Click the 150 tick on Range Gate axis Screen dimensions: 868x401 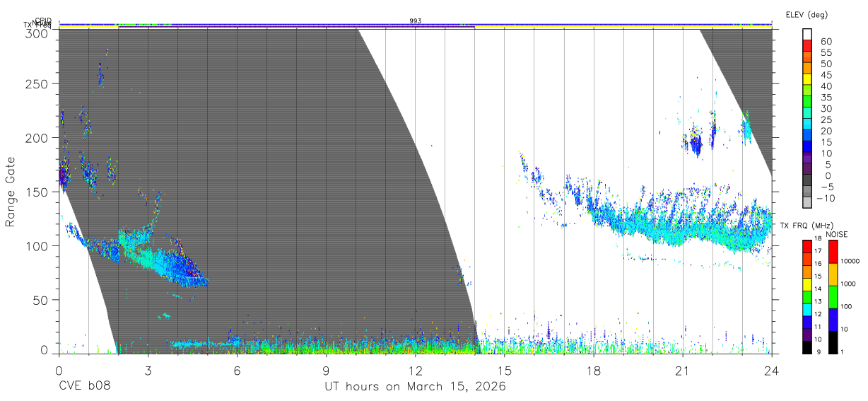point(38,192)
